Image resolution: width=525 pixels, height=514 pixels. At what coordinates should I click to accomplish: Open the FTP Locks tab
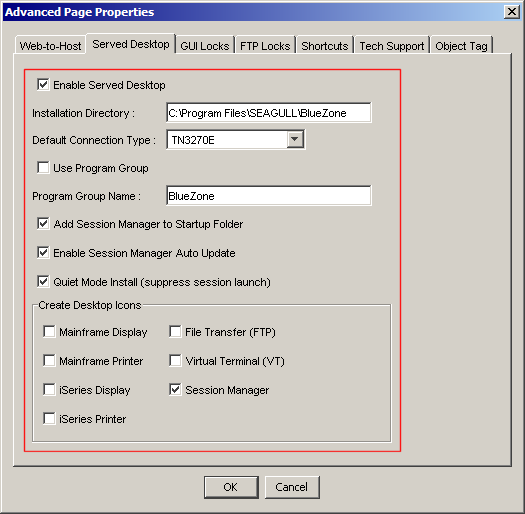click(x=265, y=46)
